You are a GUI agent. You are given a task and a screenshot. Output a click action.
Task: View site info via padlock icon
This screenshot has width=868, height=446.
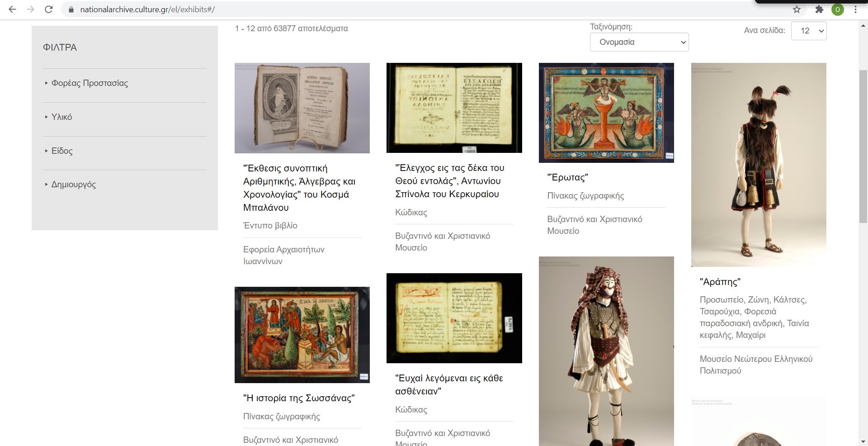pos(71,9)
